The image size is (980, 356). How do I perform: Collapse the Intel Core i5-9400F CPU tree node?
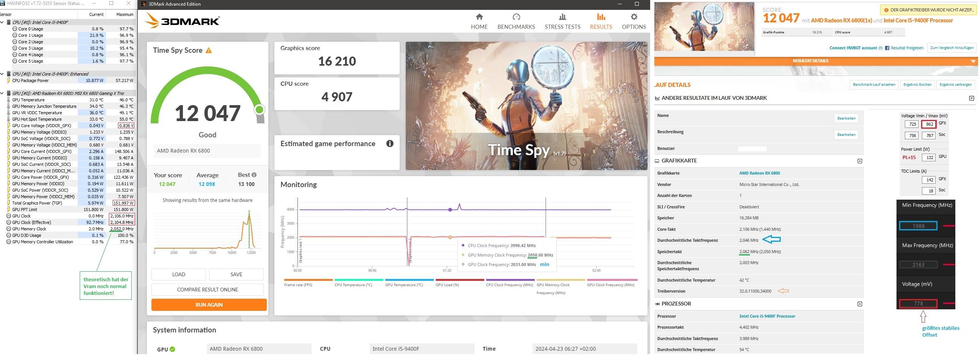pos(2,22)
